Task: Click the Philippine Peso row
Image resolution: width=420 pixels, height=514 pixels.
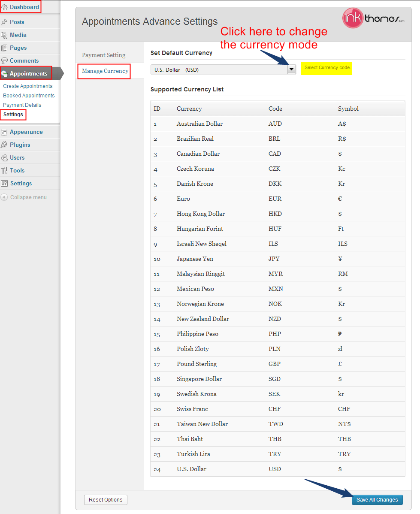Action: coord(278,334)
